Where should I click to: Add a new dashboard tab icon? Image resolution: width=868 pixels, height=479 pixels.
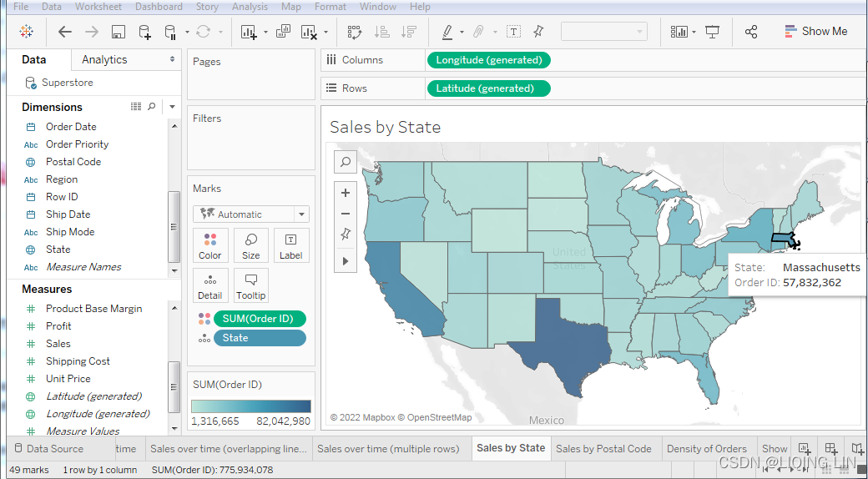point(830,449)
